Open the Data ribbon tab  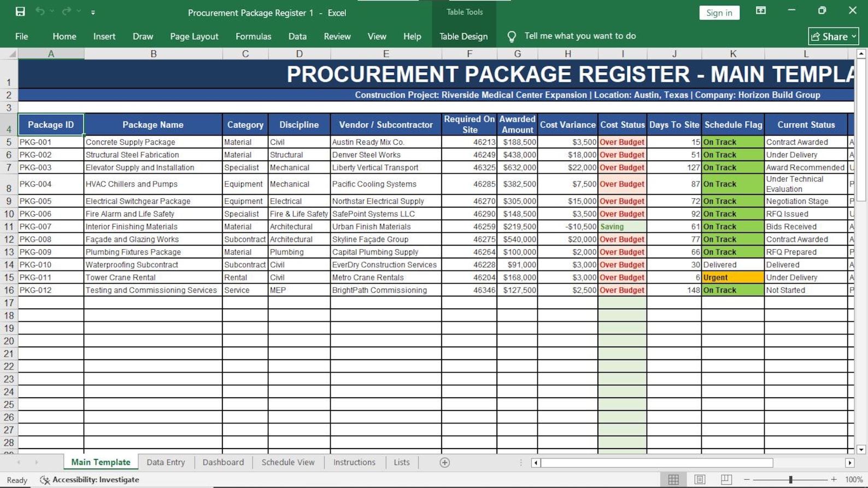pos(297,37)
